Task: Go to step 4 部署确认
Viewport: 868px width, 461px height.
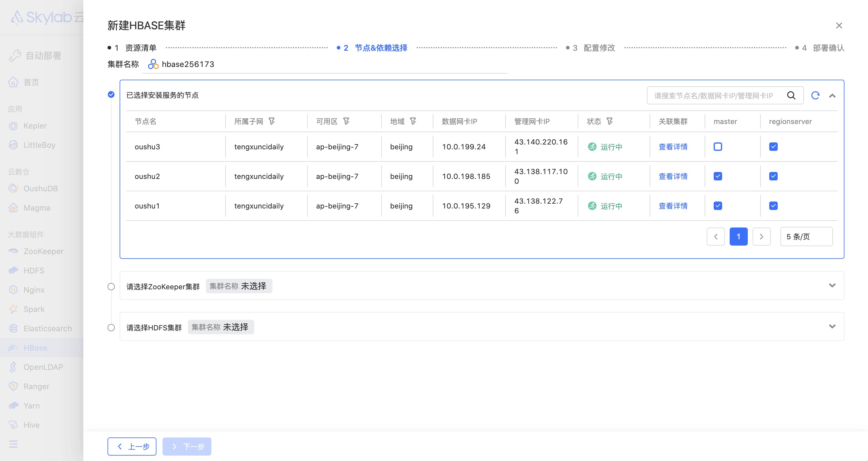Action: click(x=820, y=48)
